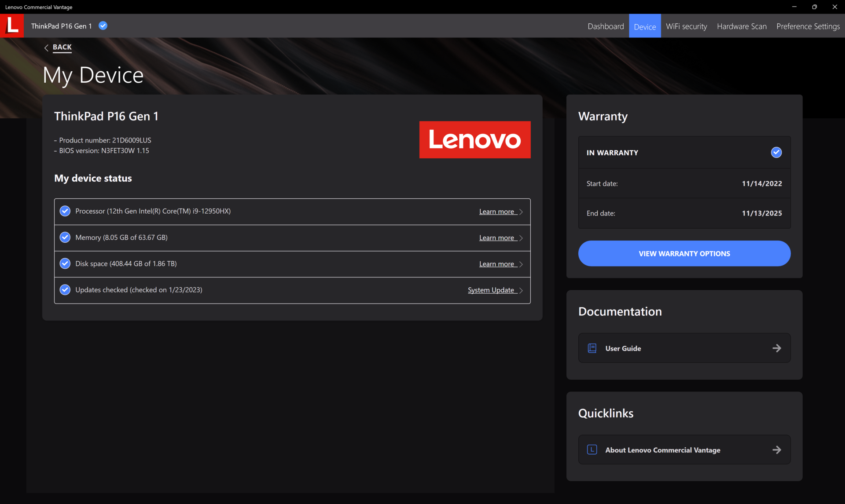Click the In Warranty checkmark icon
The height and width of the screenshot is (504, 845).
(x=776, y=153)
